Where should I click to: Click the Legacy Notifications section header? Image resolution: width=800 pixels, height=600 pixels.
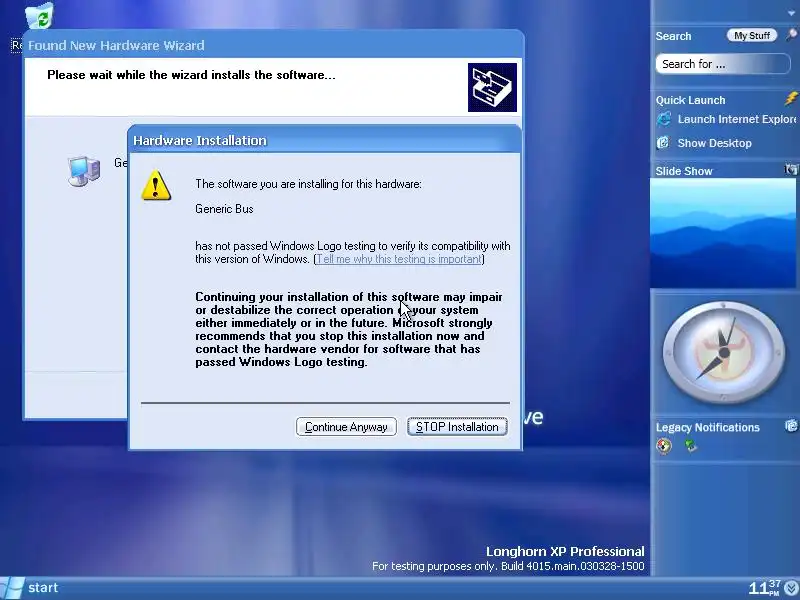tap(707, 428)
